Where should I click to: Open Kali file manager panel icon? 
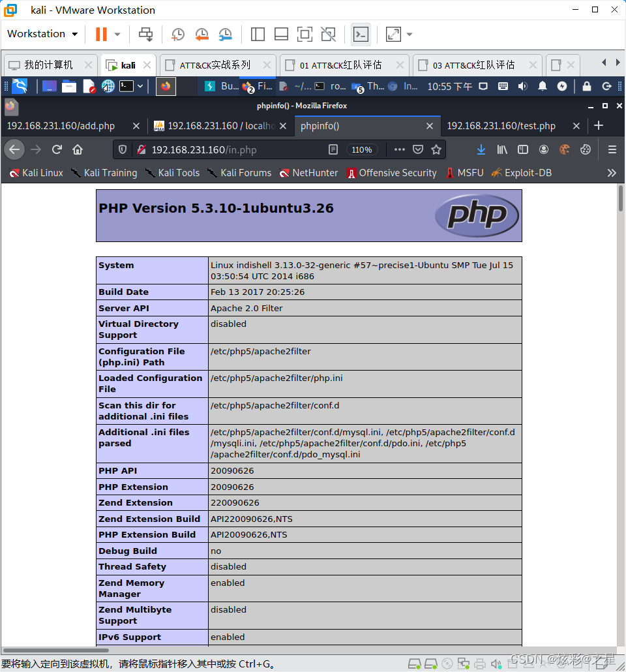69,87
